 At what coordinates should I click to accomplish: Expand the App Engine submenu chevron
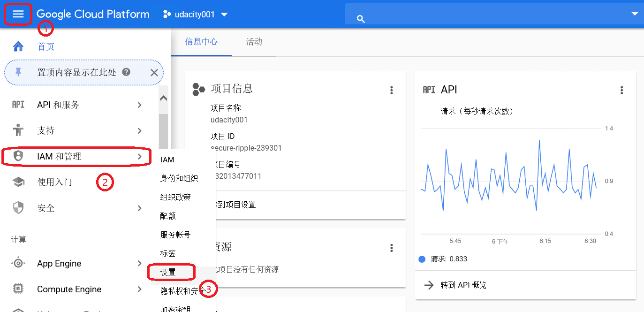pyautogui.click(x=140, y=263)
